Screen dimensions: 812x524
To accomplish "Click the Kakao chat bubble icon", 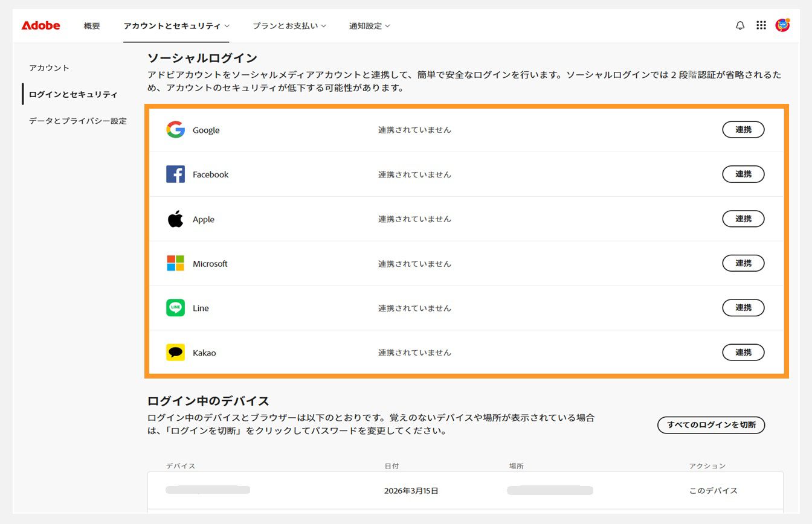I will point(175,352).
